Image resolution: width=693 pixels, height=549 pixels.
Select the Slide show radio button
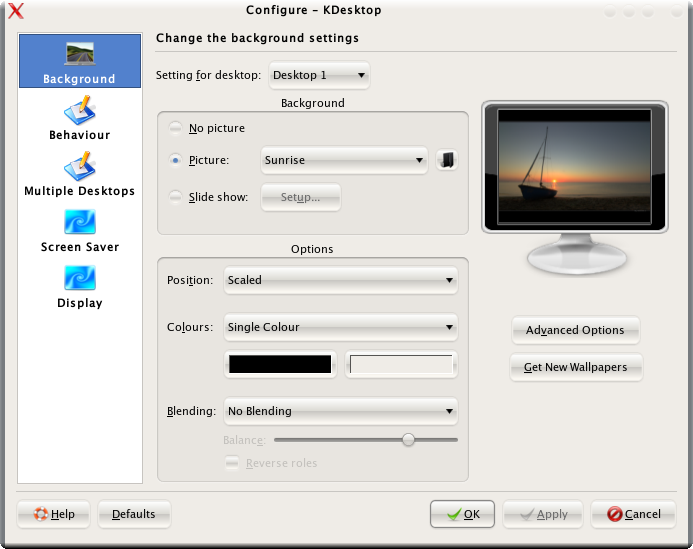(x=175, y=197)
